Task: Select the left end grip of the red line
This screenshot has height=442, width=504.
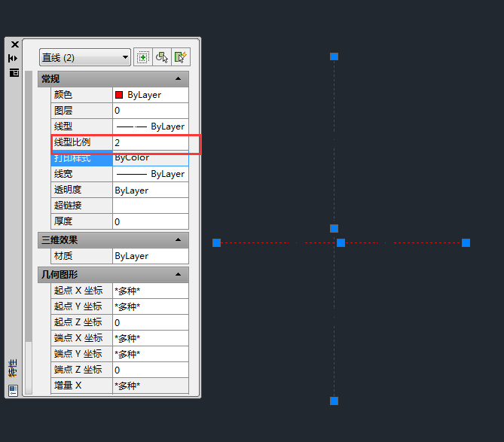Action: click(216, 242)
